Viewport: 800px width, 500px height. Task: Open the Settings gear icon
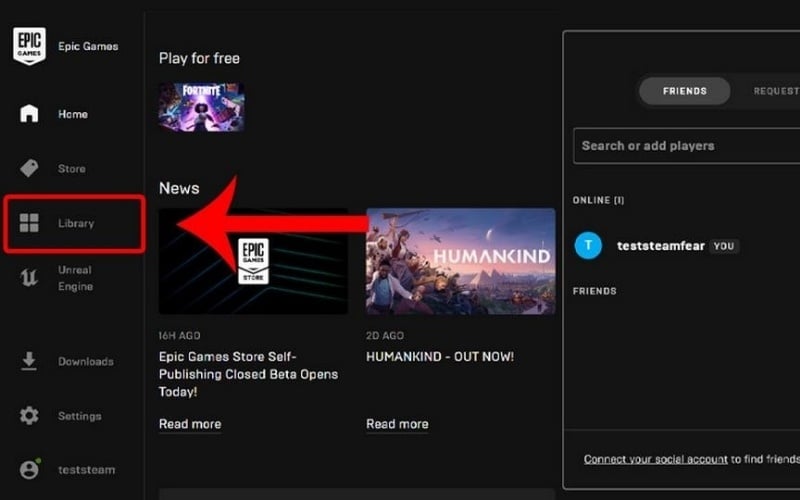(29, 415)
